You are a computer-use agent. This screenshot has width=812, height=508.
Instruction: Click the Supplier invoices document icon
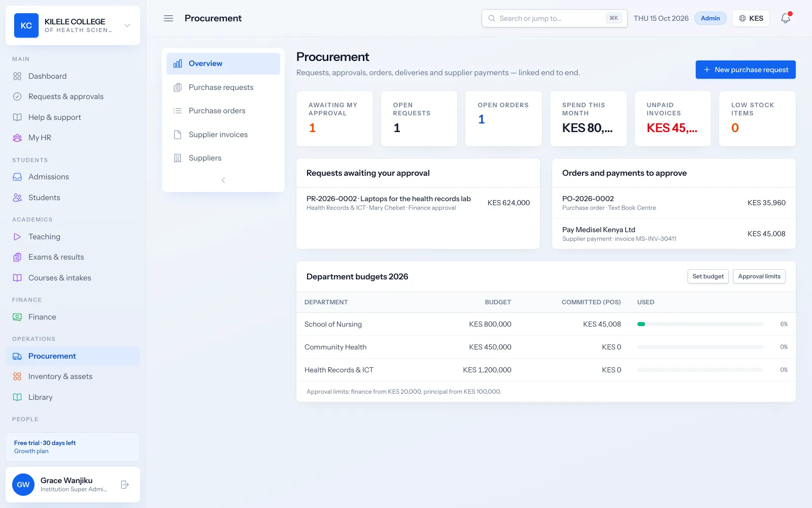pos(178,135)
